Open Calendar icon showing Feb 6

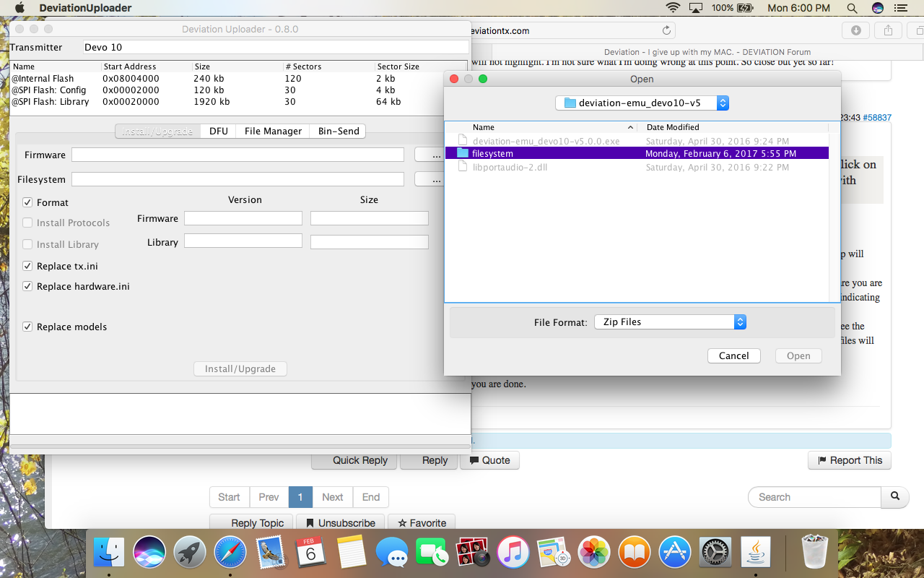tap(311, 553)
